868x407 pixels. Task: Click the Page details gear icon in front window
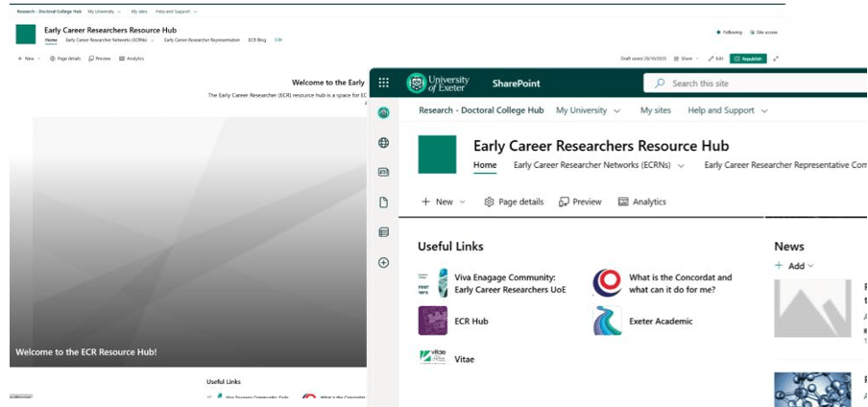click(489, 203)
